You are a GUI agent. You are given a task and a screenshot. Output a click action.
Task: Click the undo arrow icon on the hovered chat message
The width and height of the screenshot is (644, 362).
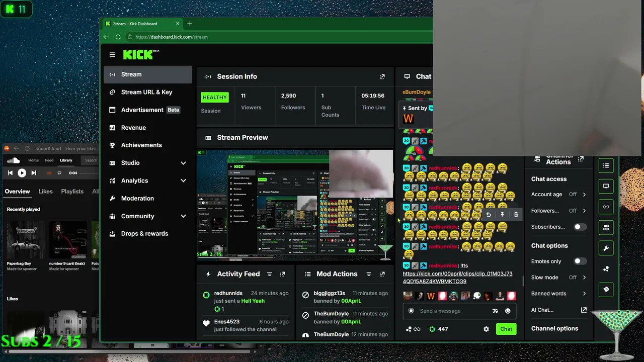point(489,215)
